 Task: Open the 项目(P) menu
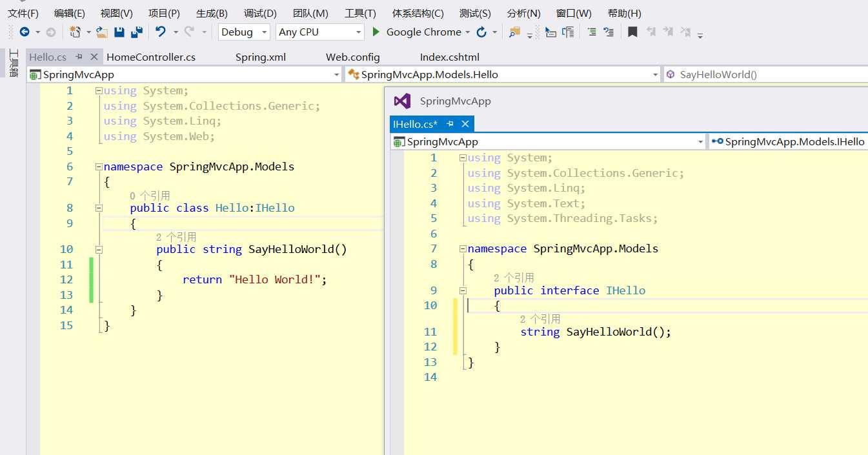point(164,13)
